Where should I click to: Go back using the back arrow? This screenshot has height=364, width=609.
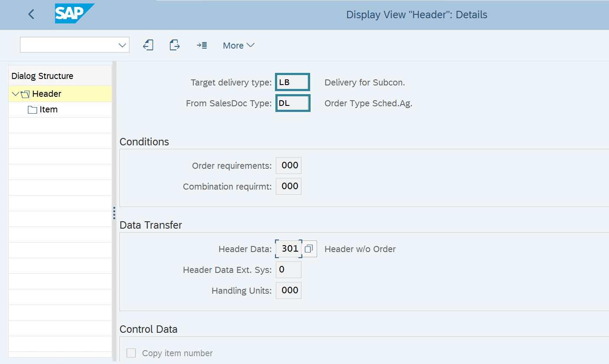coord(31,14)
